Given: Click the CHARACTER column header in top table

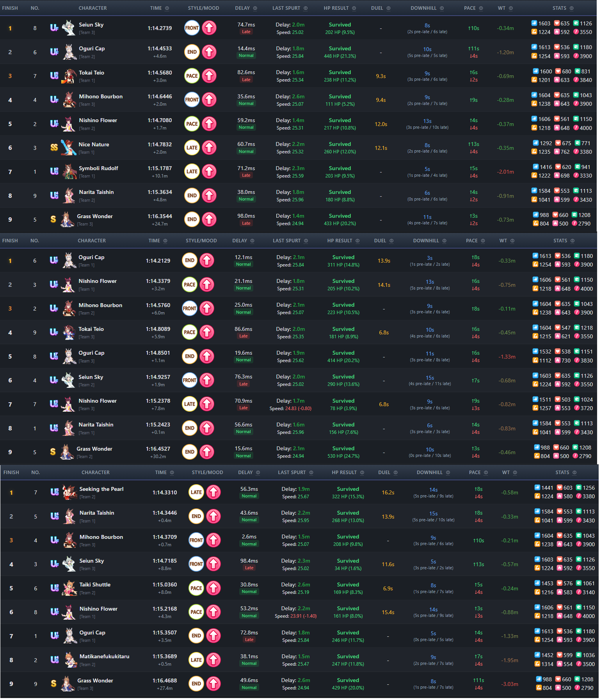Looking at the screenshot, I should 92,8.
